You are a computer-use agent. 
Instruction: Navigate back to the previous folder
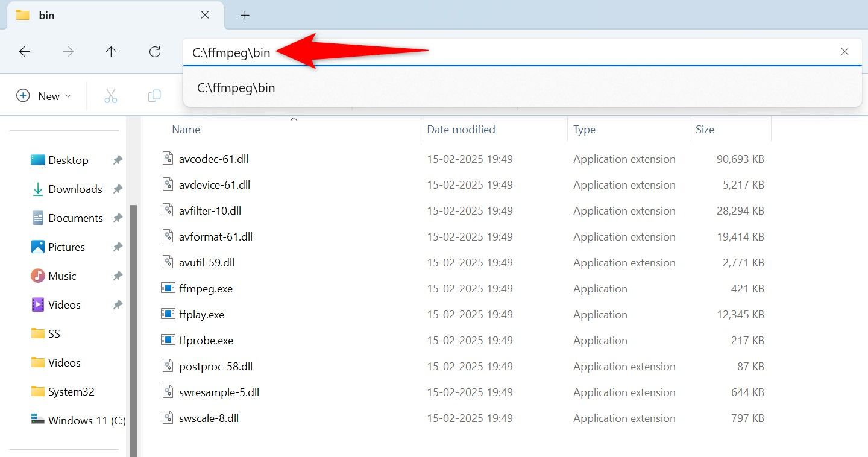coord(25,51)
